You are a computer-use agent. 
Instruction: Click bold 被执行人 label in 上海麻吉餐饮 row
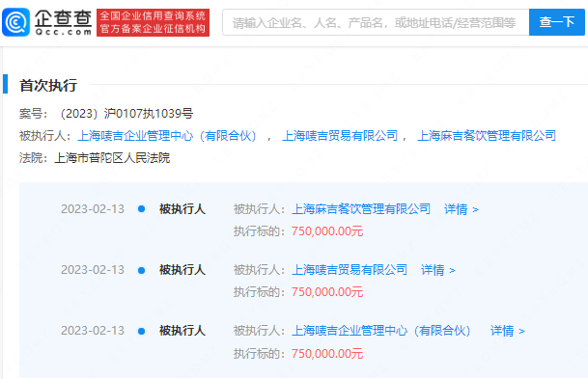pyautogui.click(x=182, y=209)
